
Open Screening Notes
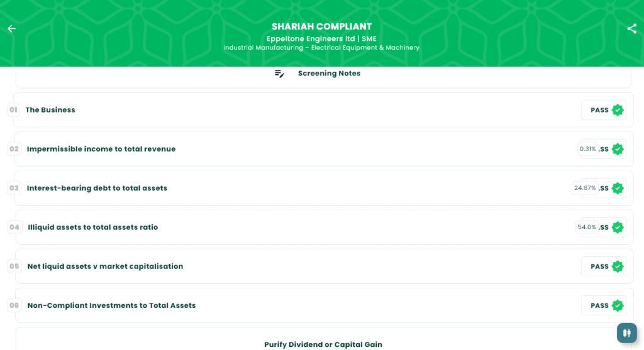[x=323, y=77]
